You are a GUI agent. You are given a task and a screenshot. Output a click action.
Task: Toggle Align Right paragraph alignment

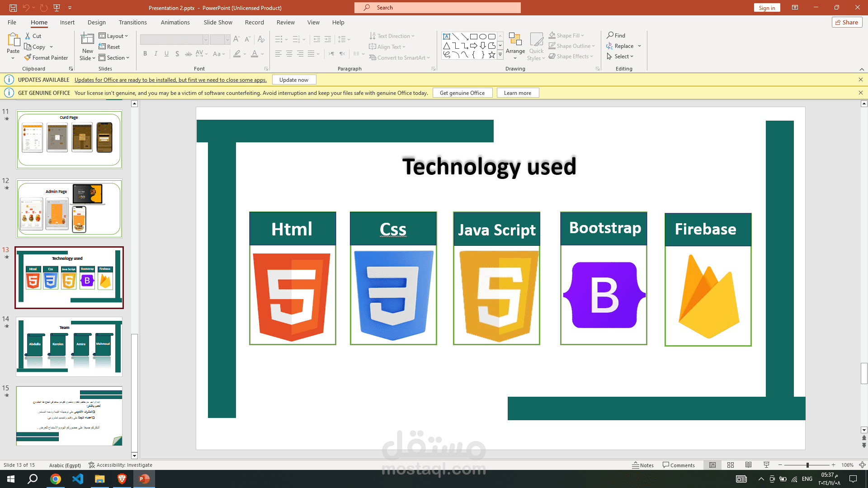[x=300, y=54]
